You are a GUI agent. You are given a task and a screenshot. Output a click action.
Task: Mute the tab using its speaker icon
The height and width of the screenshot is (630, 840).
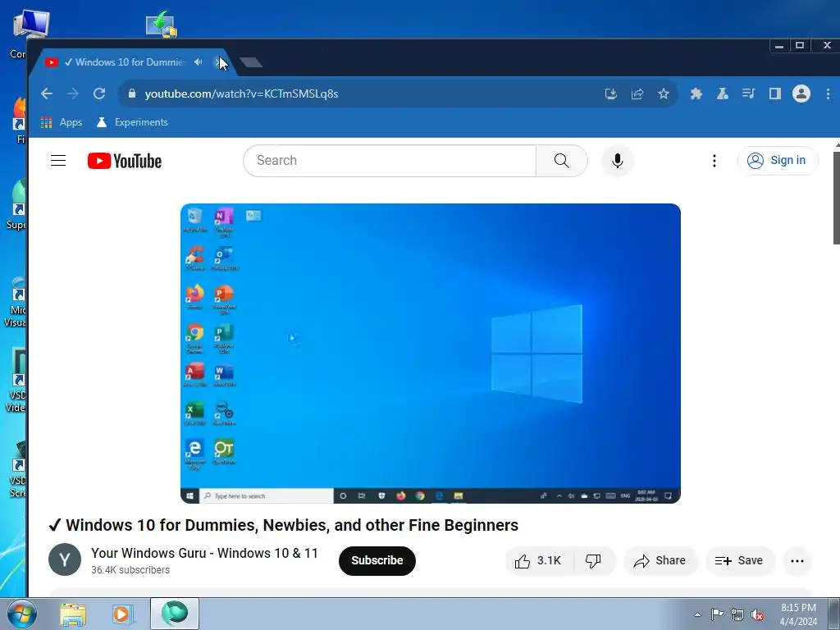199,62
